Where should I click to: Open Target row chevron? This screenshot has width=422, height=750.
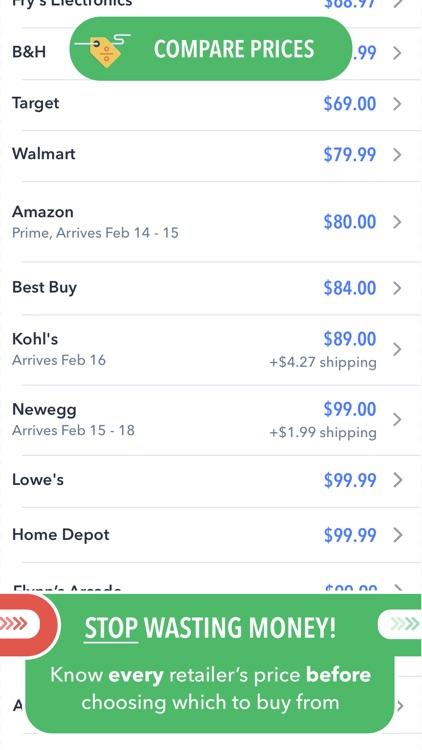[397, 104]
